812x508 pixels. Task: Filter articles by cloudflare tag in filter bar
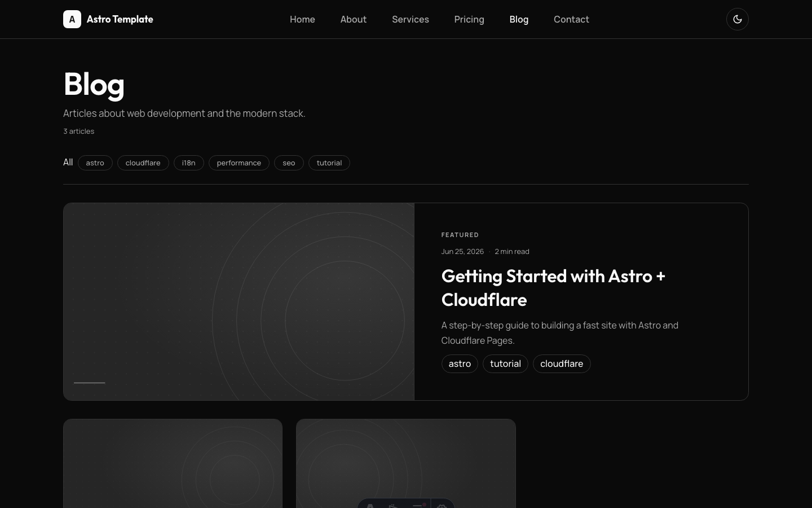click(143, 163)
